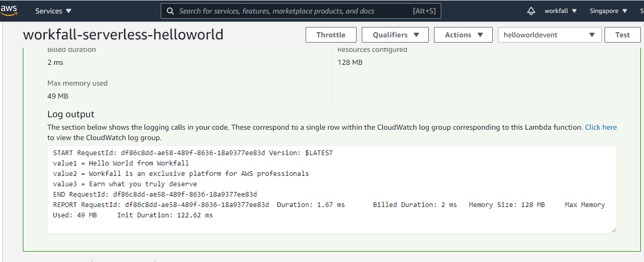Expand the Actions dropdown
Viewport: 644px width, 262px height.
463,35
